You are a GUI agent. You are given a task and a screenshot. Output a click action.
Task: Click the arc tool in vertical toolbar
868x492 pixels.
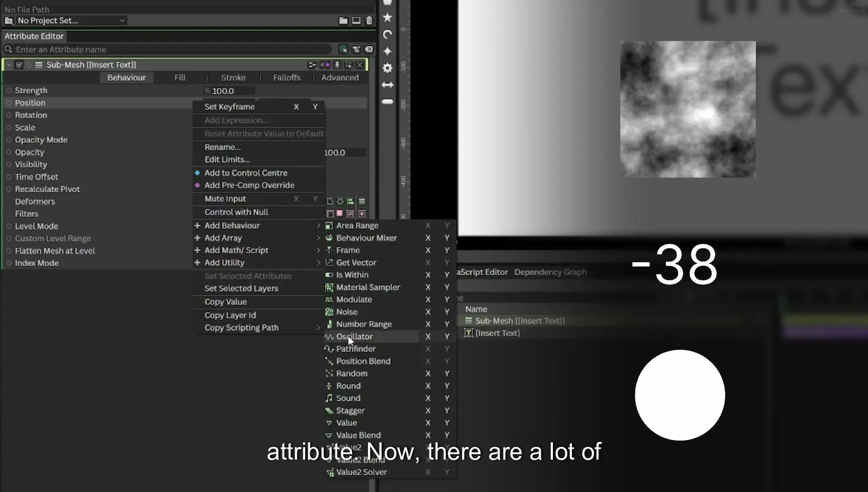click(x=387, y=34)
